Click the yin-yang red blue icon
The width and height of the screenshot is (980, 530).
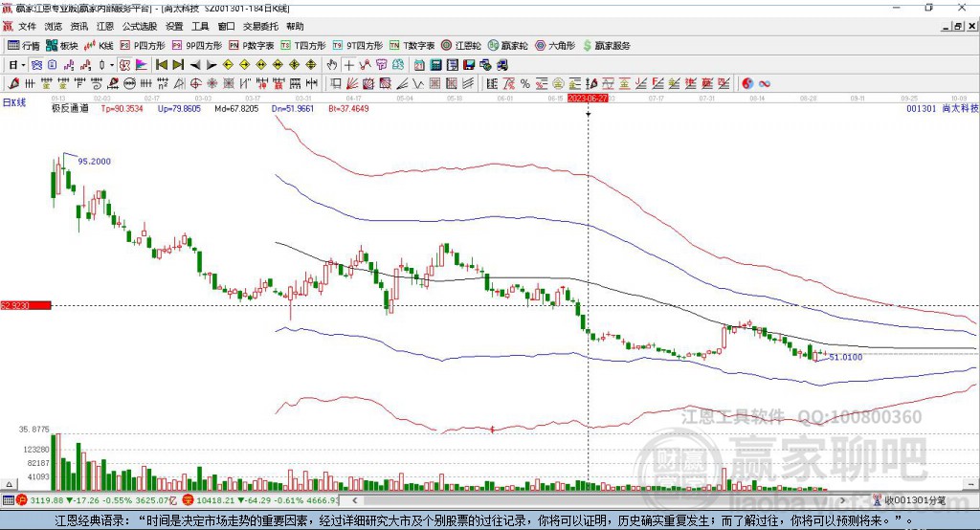click(747, 83)
